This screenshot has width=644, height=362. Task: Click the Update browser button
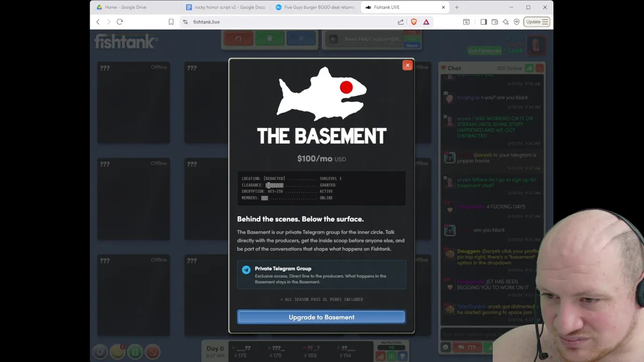coord(536,22)
